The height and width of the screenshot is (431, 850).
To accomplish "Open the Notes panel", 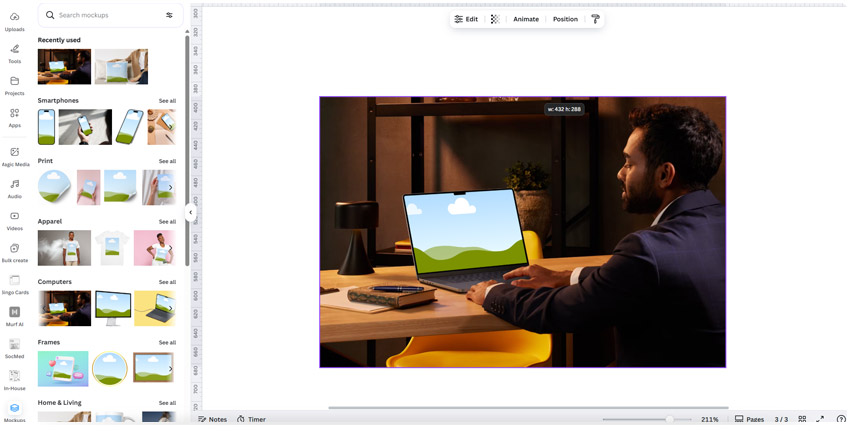I will pos(212,419).
